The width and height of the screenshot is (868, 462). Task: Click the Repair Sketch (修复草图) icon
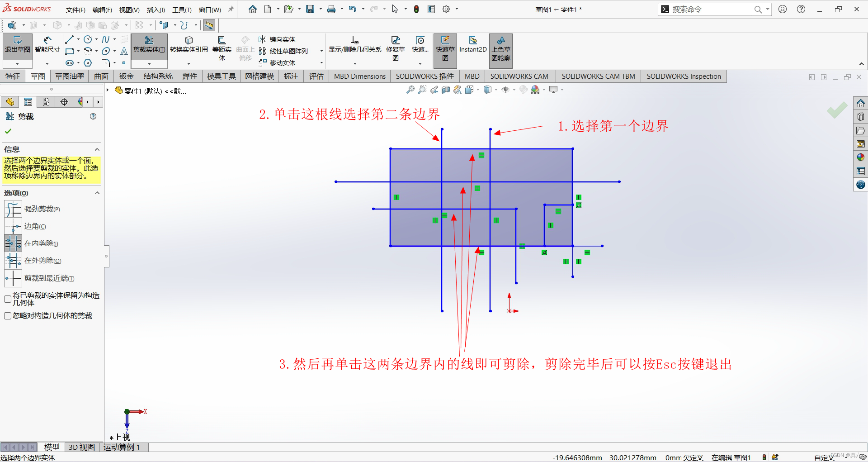(396, 48)
